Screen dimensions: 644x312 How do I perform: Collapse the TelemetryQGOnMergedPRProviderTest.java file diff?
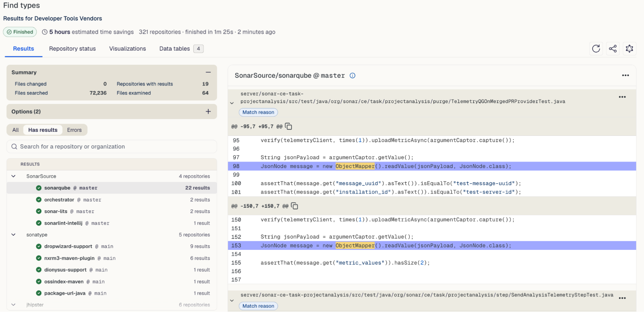(x=232, y=103)
